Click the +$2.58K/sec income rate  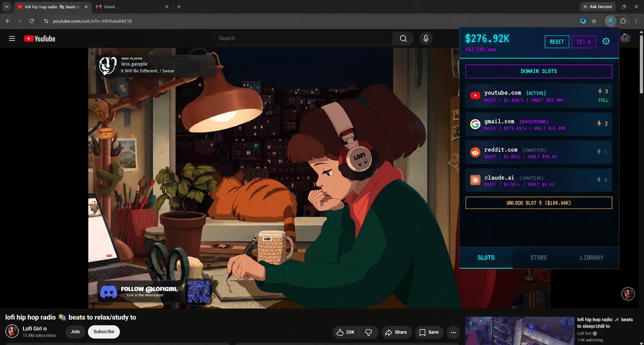481,50
